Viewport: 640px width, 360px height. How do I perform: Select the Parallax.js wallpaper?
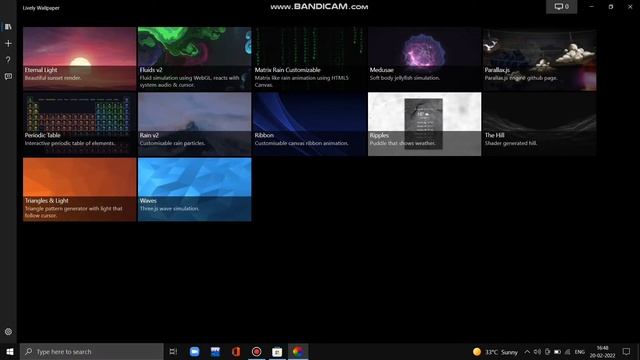540,59
